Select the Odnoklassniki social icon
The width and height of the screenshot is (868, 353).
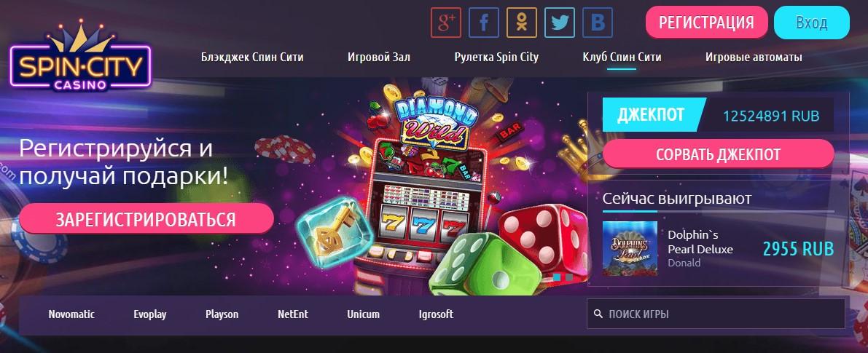pos(522,23)
